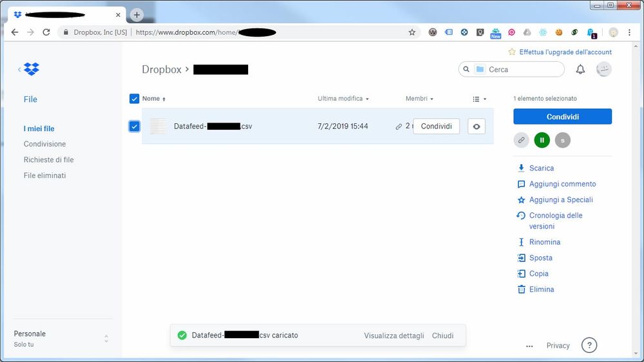Download the file with Scarica

click(542, 168)
